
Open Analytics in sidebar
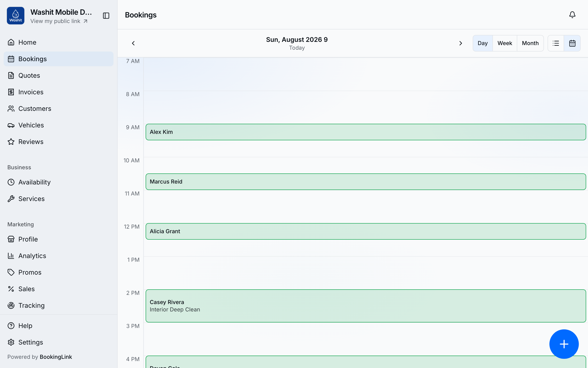(x=59, y=256)
